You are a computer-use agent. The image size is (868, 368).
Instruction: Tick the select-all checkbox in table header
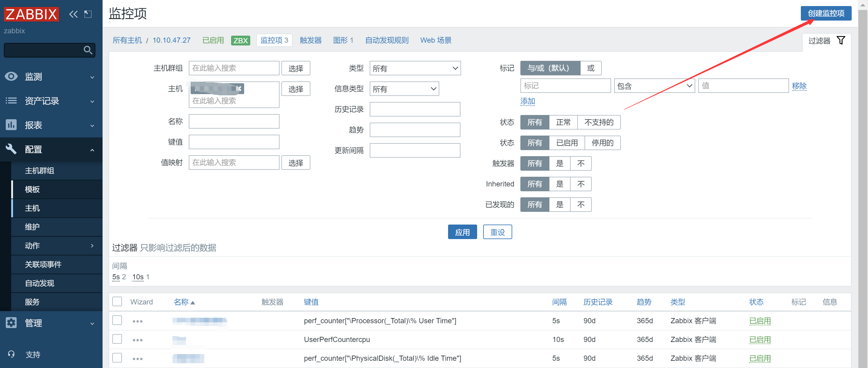[117, 301]
